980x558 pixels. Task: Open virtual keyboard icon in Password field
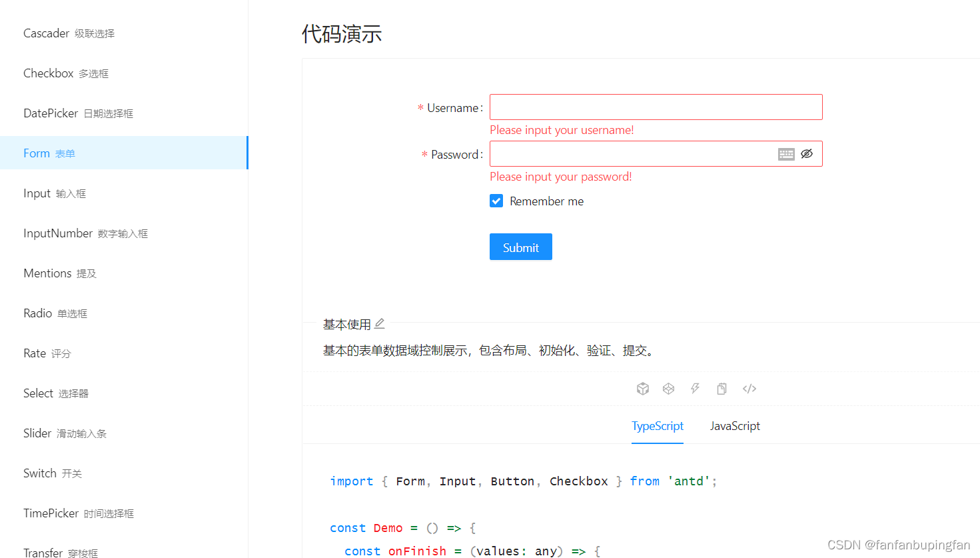[786, 154]
